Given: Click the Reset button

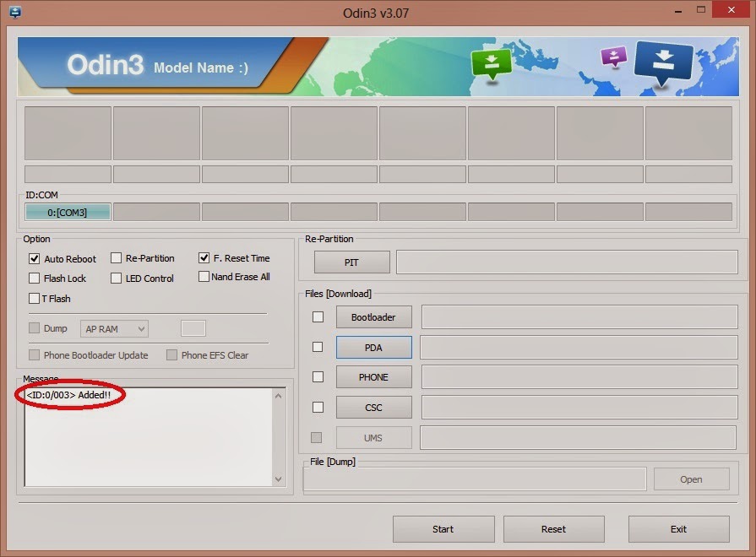Looking at the screenshot, I should (553, 528).
